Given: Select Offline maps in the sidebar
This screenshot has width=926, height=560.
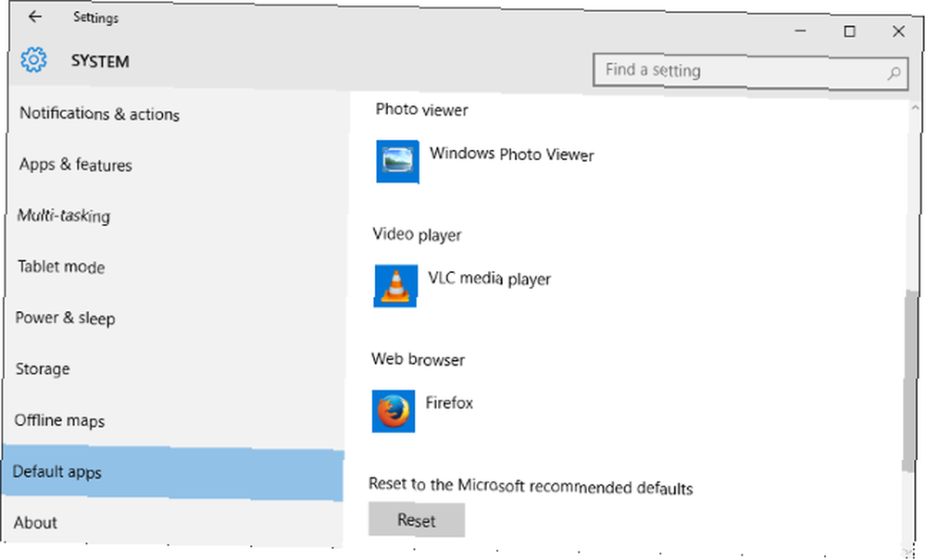Looking at the screenshot, I should click(59, 420).
